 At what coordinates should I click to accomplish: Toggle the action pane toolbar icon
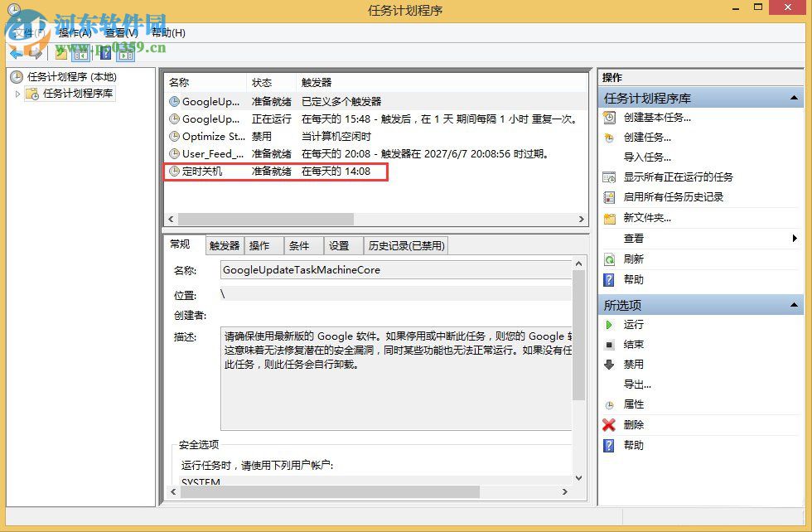125,52
